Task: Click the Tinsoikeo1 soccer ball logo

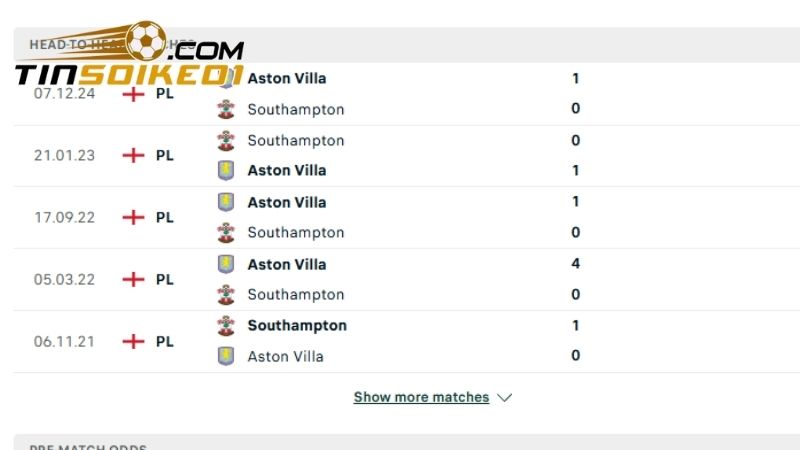Action: [147, 42]
